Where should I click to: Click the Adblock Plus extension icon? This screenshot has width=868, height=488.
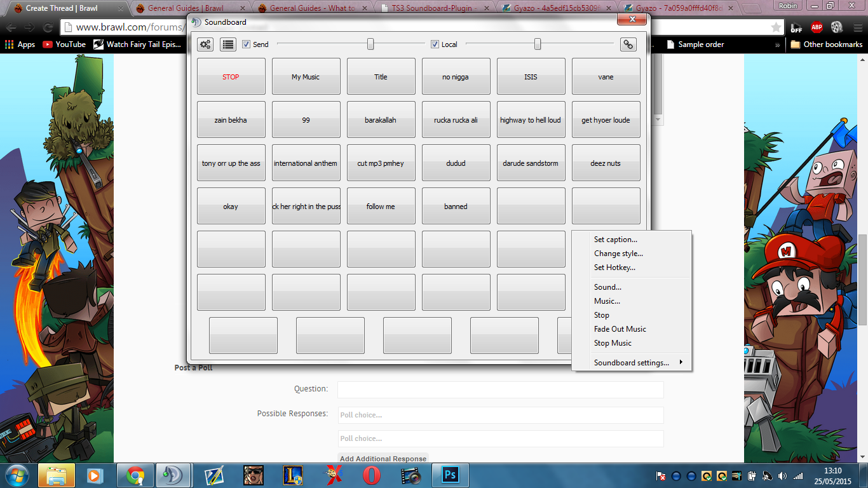(x=817, y=27)
